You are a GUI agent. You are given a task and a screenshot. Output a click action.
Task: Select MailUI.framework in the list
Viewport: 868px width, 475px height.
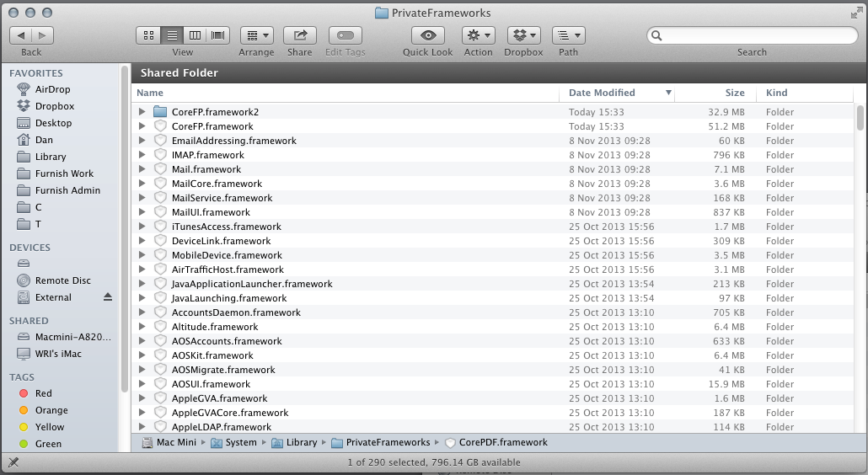pyautogui.click(x=493, y=212)
